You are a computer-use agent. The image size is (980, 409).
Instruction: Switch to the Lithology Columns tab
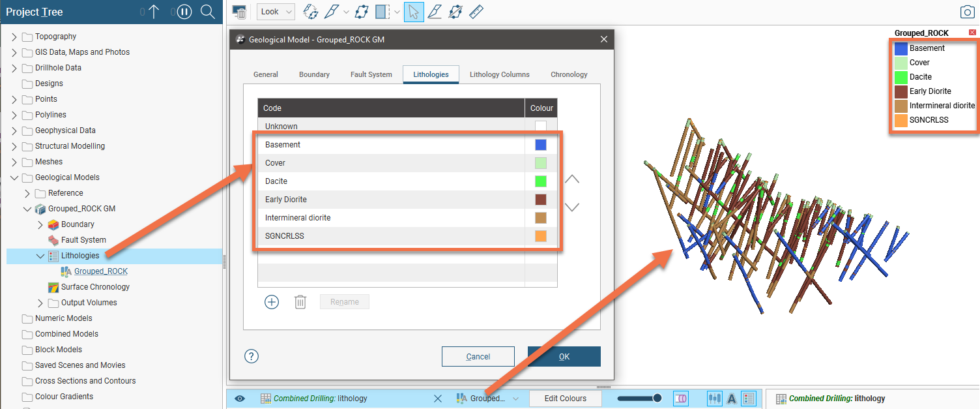[500, 74]
